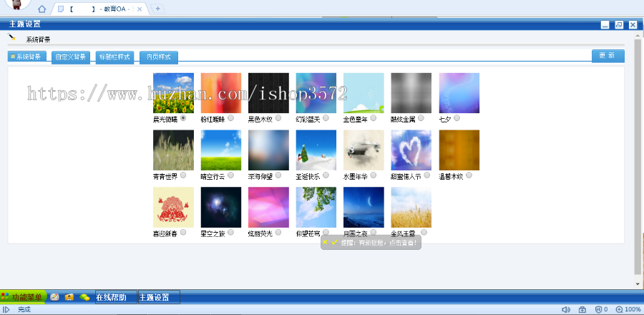The width and height of the screenshot is (644, 315).
Task: Select the 黑色木纹 radio button
Action: pos(278,118)
